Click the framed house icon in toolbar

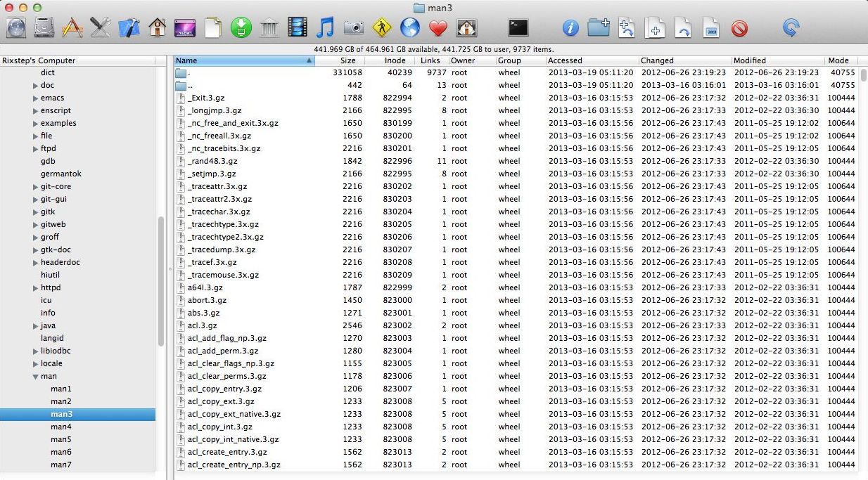[466, 27]
